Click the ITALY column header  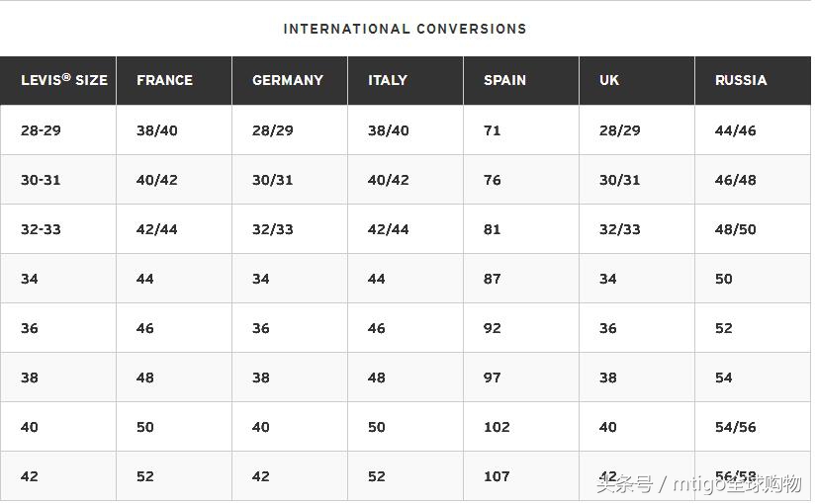388,80
